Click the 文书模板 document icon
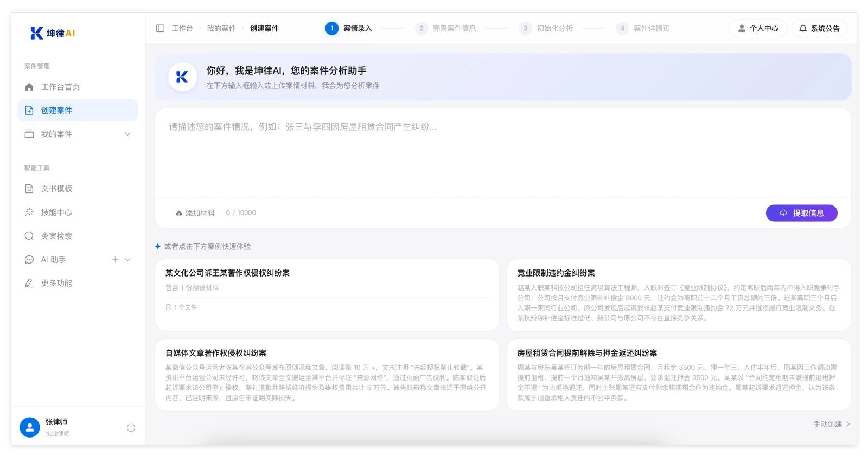The width and height of the screenshot is (868, 456). [29, 189]
